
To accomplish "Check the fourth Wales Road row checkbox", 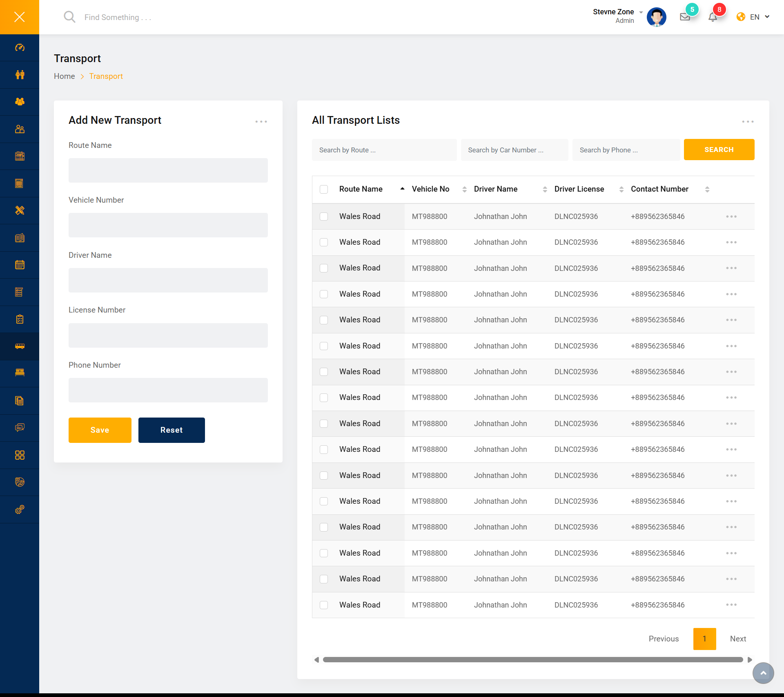I will tap(324, 294).
